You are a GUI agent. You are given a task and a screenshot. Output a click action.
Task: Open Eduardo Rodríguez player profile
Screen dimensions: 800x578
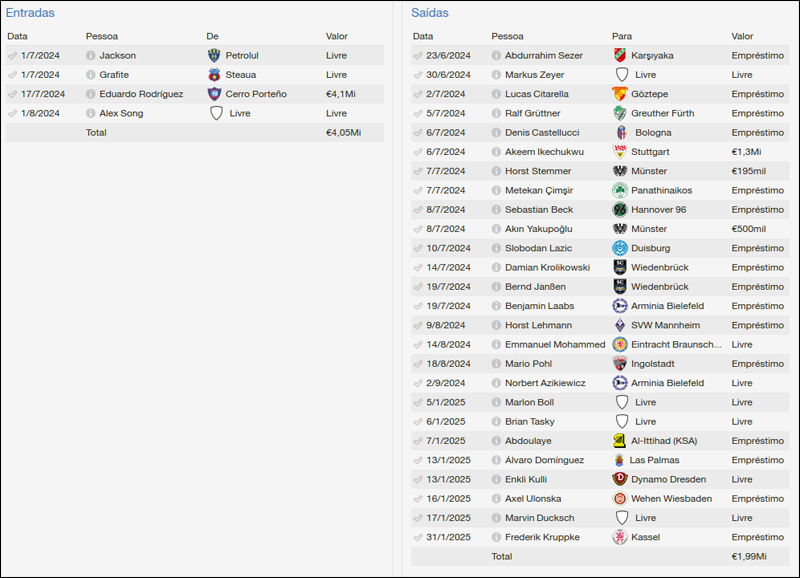[x=141, y=94]
